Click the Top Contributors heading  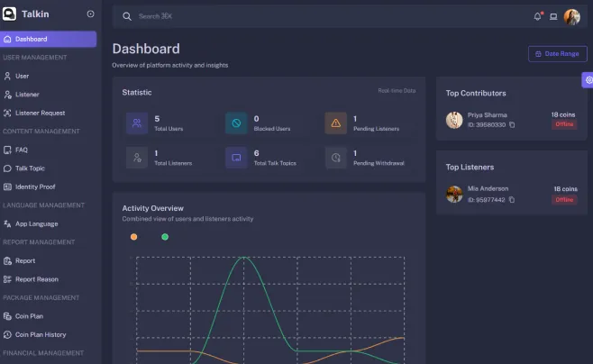click(x=476, y=94)
